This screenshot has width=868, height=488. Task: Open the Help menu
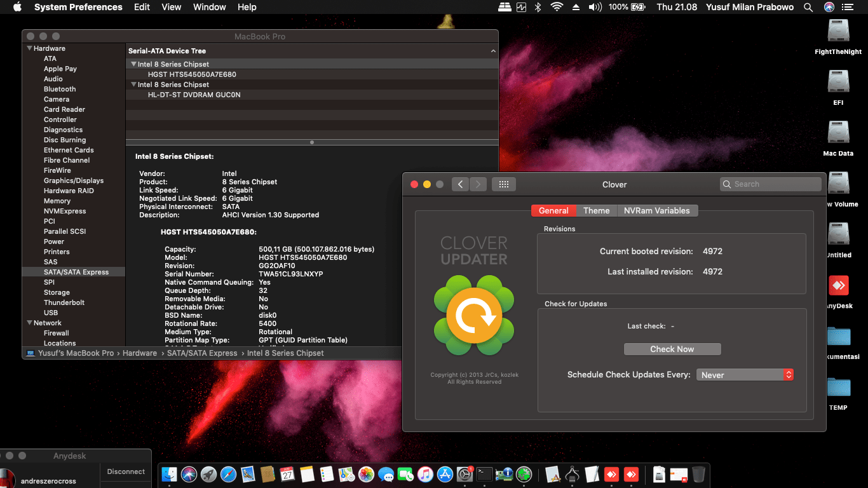coord(247,7)
